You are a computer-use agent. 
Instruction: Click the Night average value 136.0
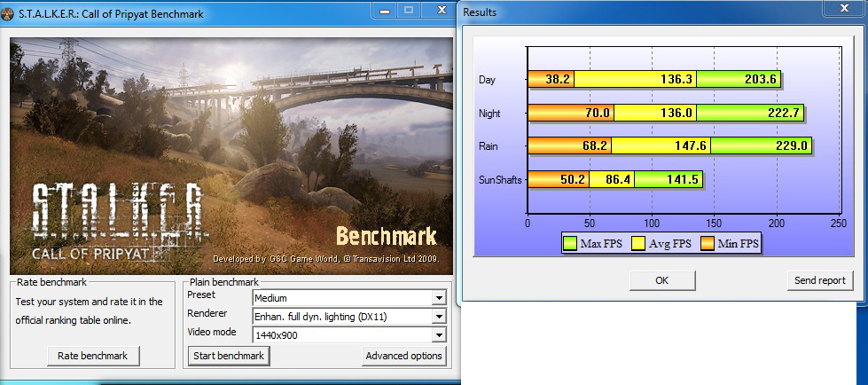pos(676,114)
